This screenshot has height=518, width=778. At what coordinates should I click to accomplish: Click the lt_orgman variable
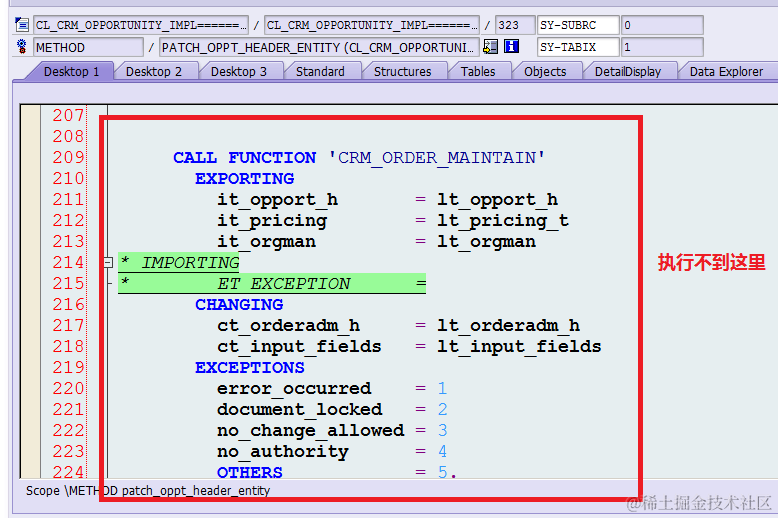pos(486,242)
